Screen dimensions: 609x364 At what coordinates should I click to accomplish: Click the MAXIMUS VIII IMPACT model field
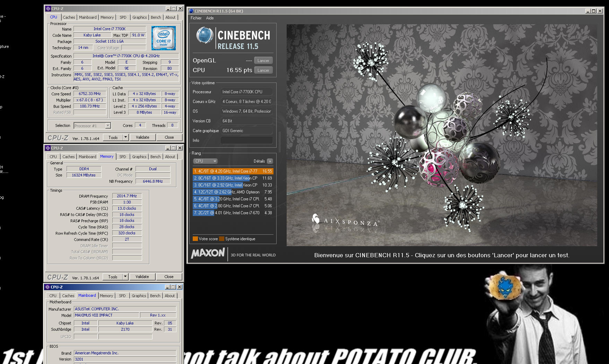coord(106,315)
